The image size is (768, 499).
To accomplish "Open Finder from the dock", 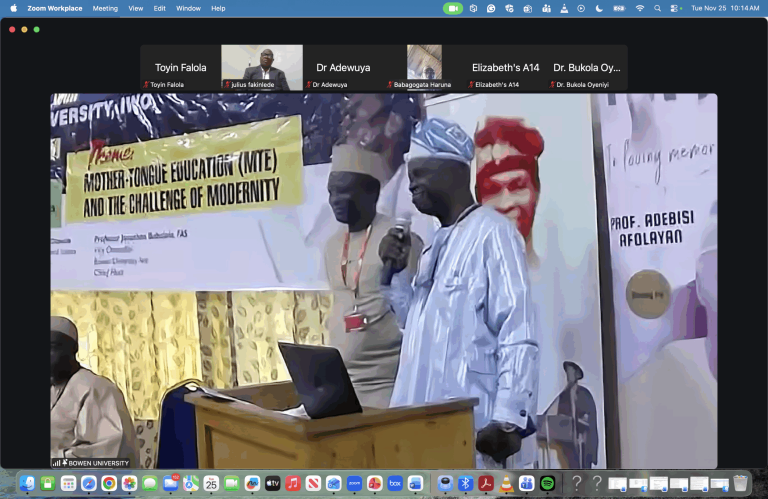I will (27, 484).
